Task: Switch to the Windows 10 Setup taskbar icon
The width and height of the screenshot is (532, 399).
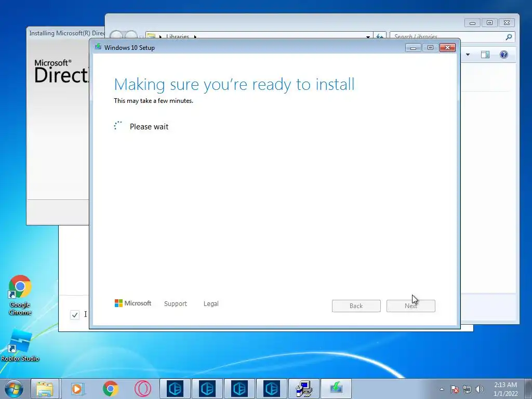Action: pos(336,389)
